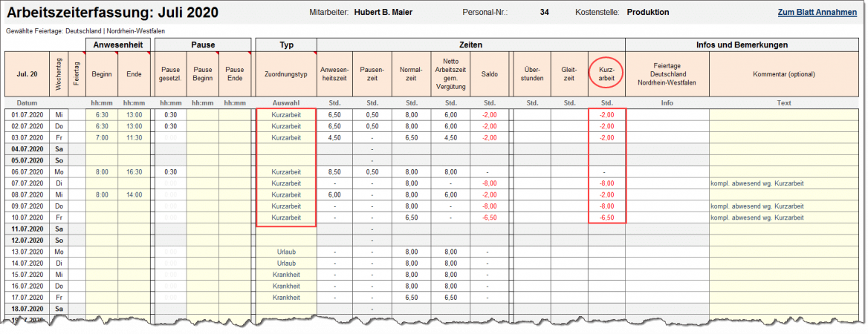Select the Beginn cell showing 7:00
Viewport: 868px width, 334px height.
[x=102, y=138]
